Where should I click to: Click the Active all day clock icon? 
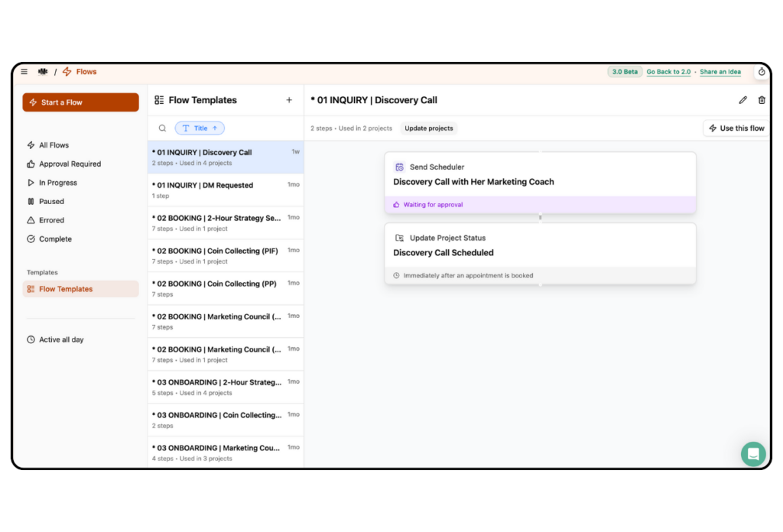click(31, 339)
